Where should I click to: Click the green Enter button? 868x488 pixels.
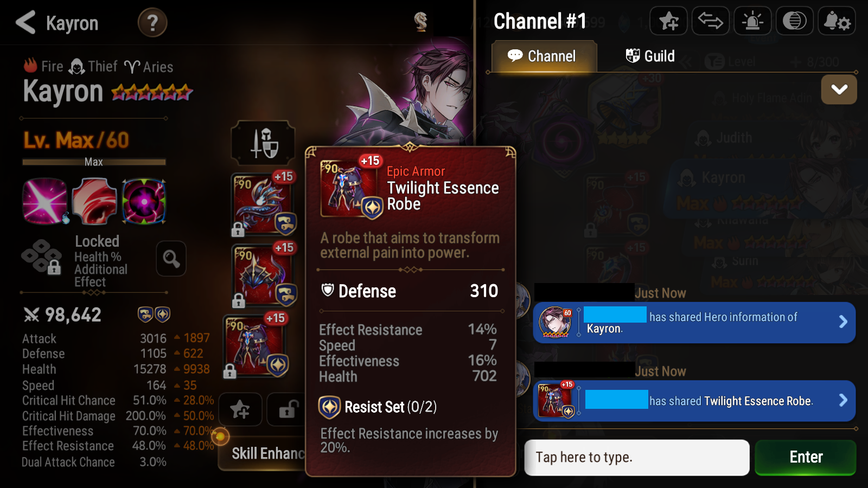806,457
